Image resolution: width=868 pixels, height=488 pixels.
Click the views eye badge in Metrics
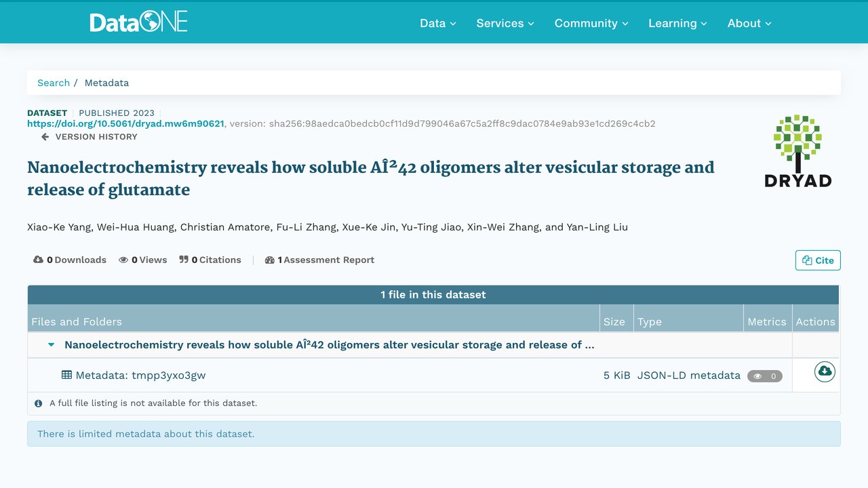point(765,376)
